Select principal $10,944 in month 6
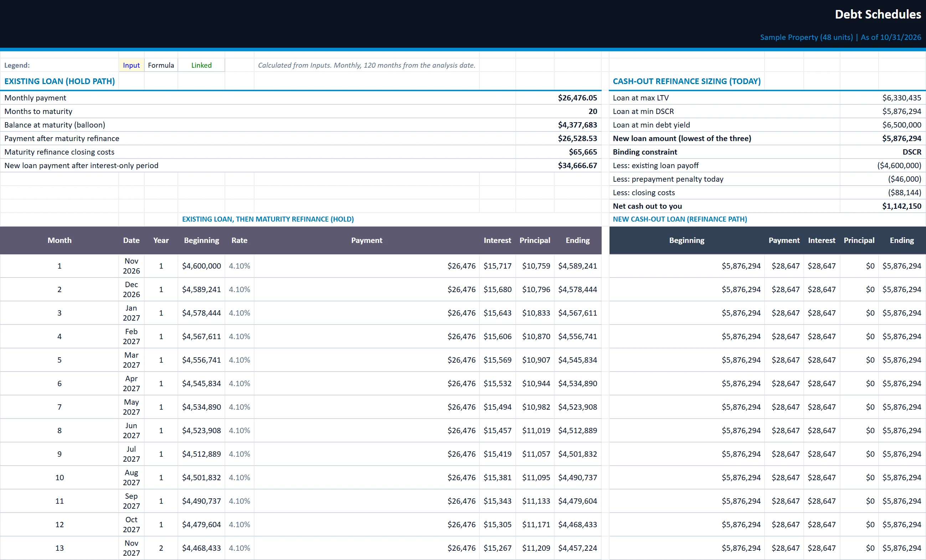Viewport: 926px width, 560px height. (x=535, y=383)
